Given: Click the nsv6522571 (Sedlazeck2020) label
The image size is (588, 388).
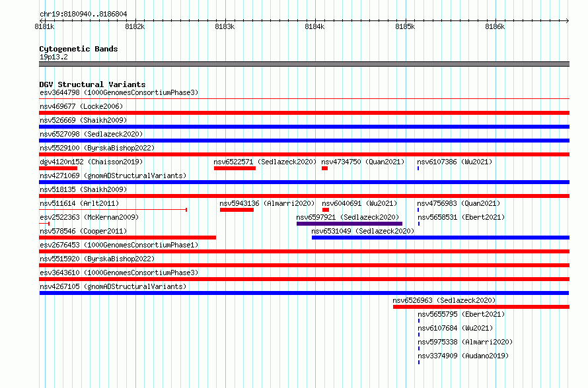Looking at the screenshot, I should coord(265,162).
